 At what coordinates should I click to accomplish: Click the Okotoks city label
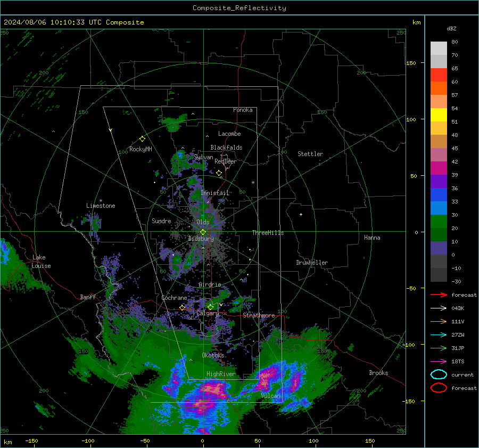213,355
